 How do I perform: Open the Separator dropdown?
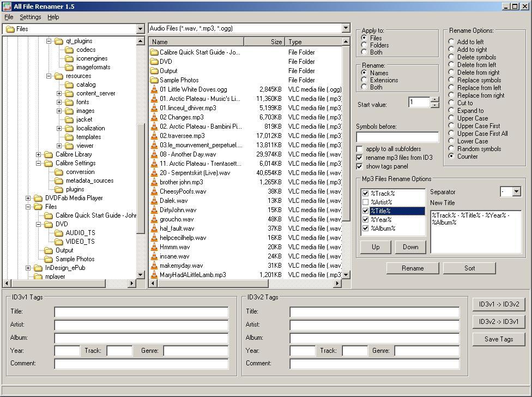[516, 192]
